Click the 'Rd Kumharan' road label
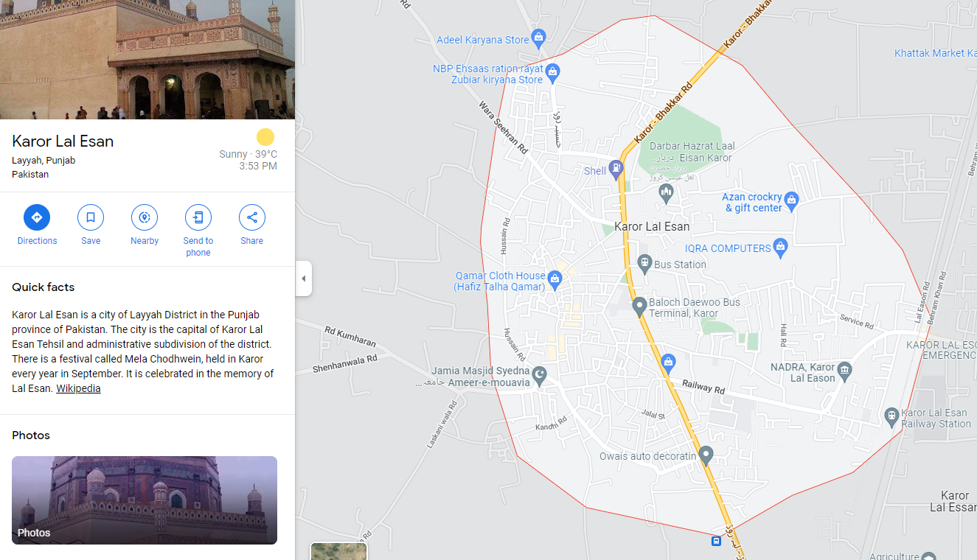Image resolution: width=977 pixels, height=560 pixels. coord(350,336)
